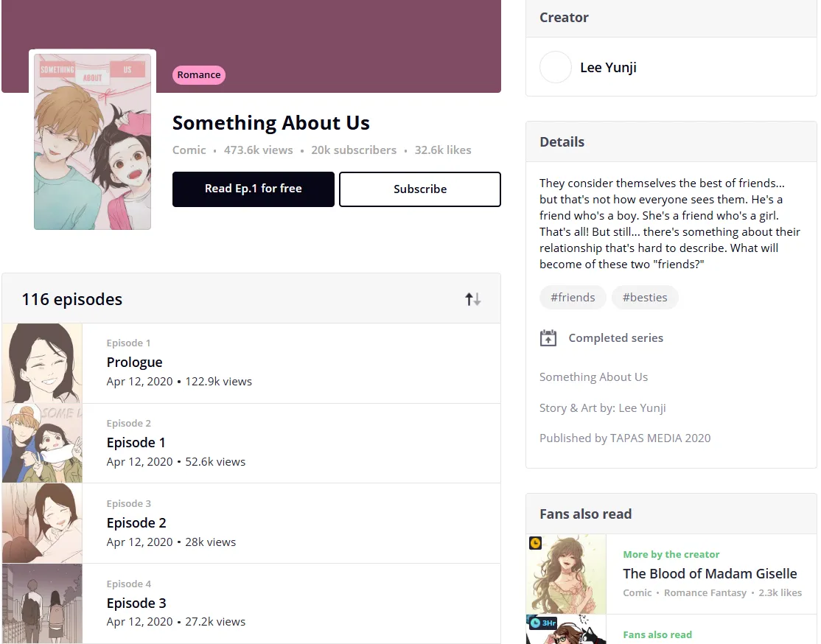Image resolution: width=821 pixels, height=644 pixels.
Task: Click the wait-until-free clock badge on Madam Giselle
Action: (x=536, y=543)
